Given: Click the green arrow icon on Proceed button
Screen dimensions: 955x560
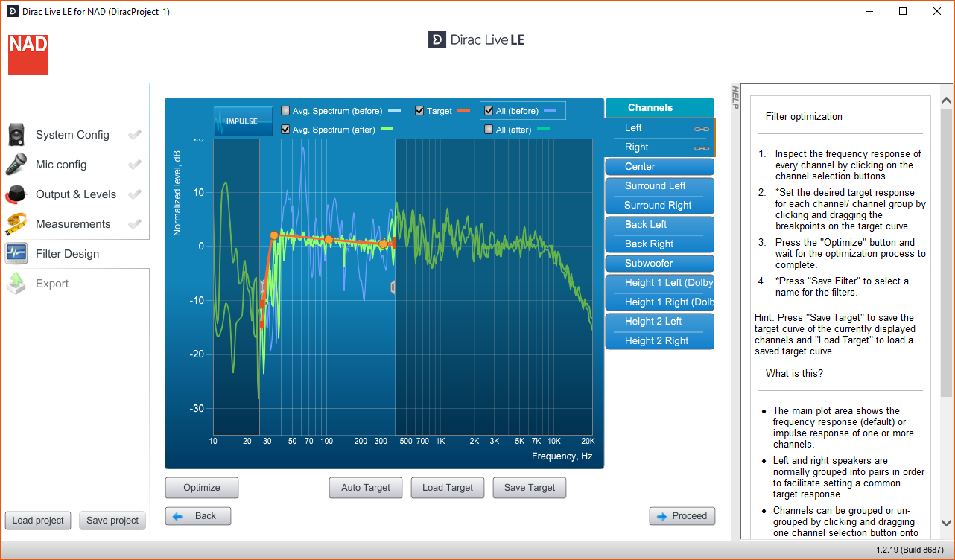Looking at the screenshot, I should click(x=661, y=516).
